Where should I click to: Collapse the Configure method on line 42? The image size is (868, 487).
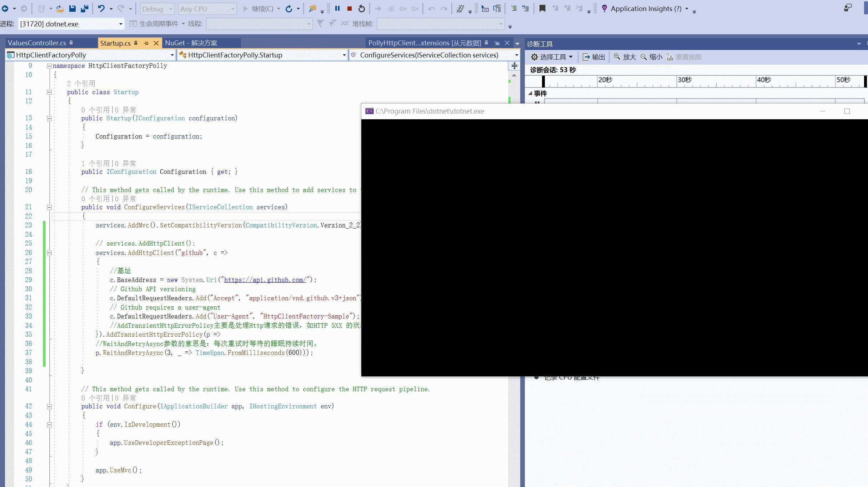point(49,406)
